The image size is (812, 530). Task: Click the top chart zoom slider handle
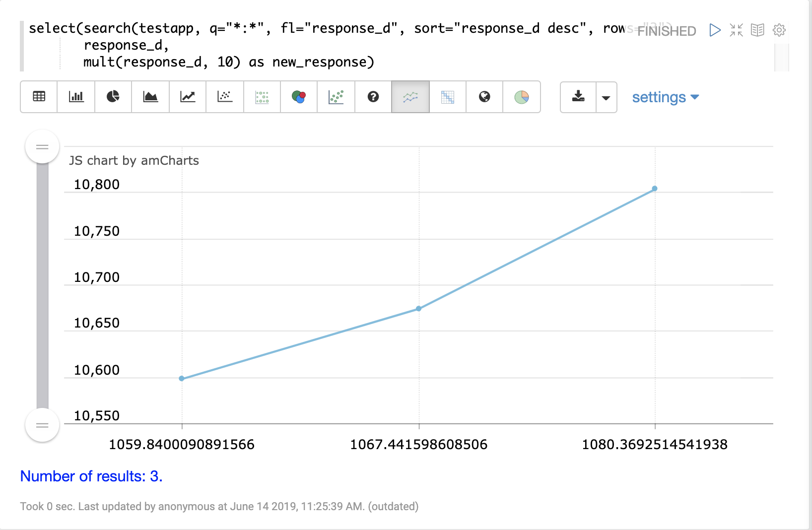click(x=42, y=147)
